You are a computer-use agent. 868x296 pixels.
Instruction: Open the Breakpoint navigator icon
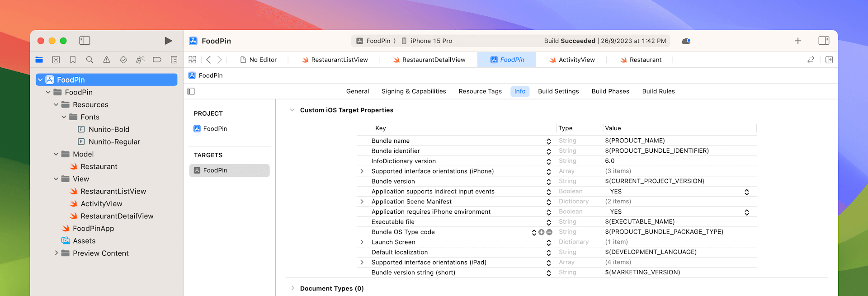157,60
